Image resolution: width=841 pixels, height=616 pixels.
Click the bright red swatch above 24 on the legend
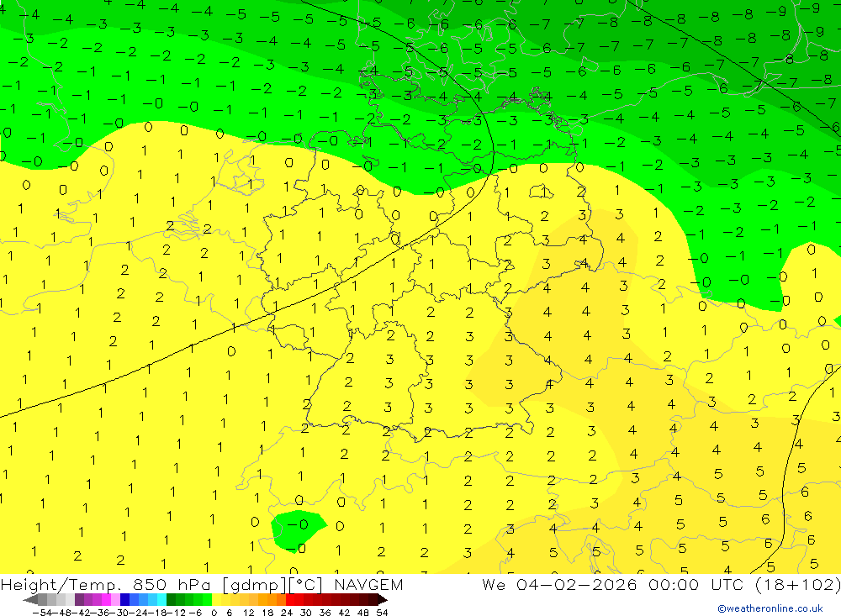coord(290,600)
